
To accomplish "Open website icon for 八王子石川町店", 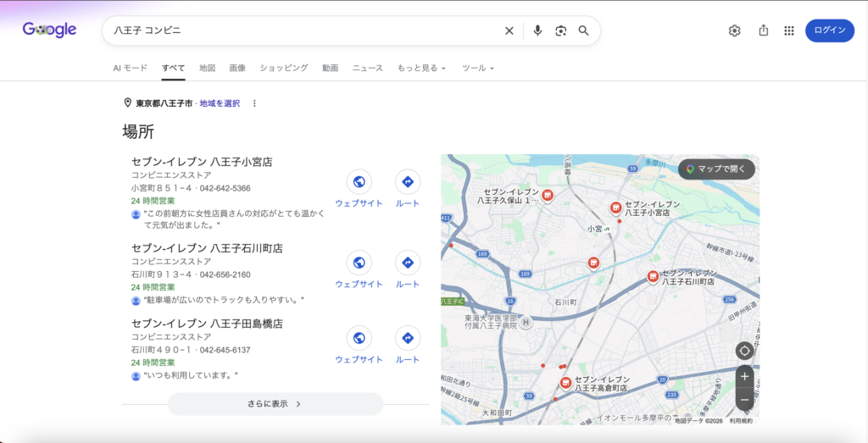I will pyautogui.click(x=359, y=263).
